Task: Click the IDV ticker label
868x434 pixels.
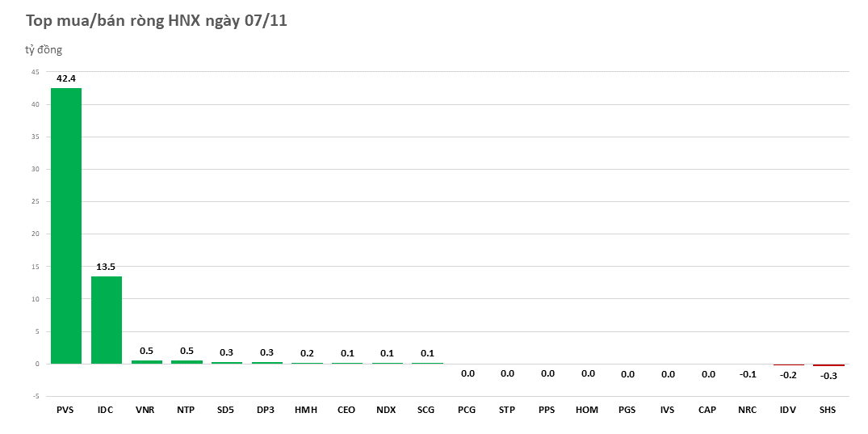Action: [x=788, y=410]
